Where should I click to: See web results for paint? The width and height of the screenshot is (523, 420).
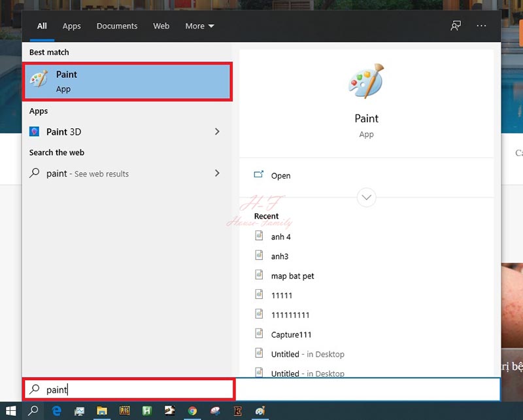[x=127, y=173]
